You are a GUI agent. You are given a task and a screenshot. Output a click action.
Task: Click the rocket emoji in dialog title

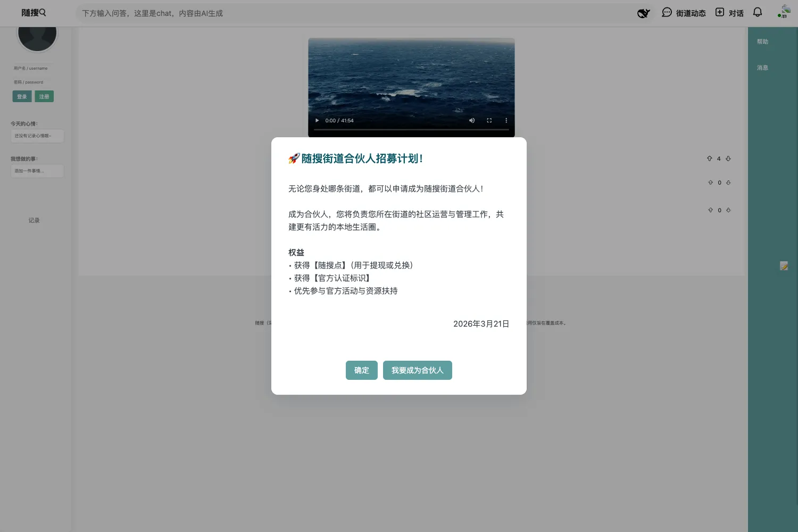294,159
